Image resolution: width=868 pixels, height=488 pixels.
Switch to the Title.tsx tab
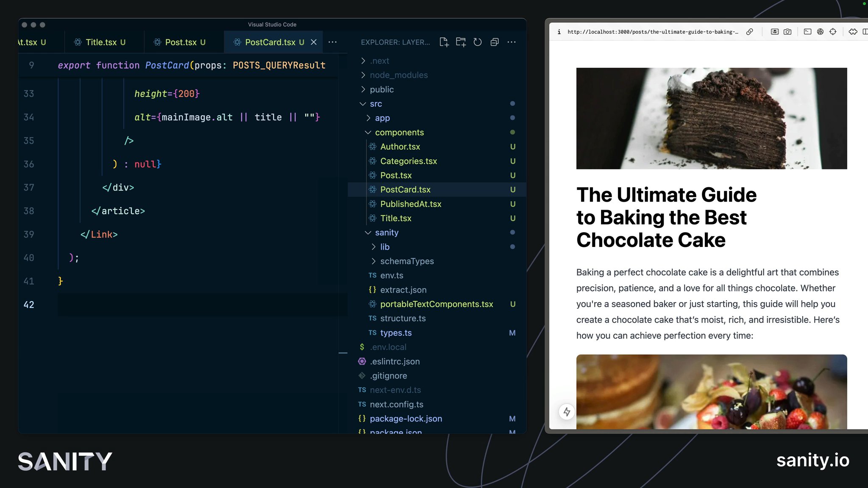pyautogui.click(x=105, y=42)
